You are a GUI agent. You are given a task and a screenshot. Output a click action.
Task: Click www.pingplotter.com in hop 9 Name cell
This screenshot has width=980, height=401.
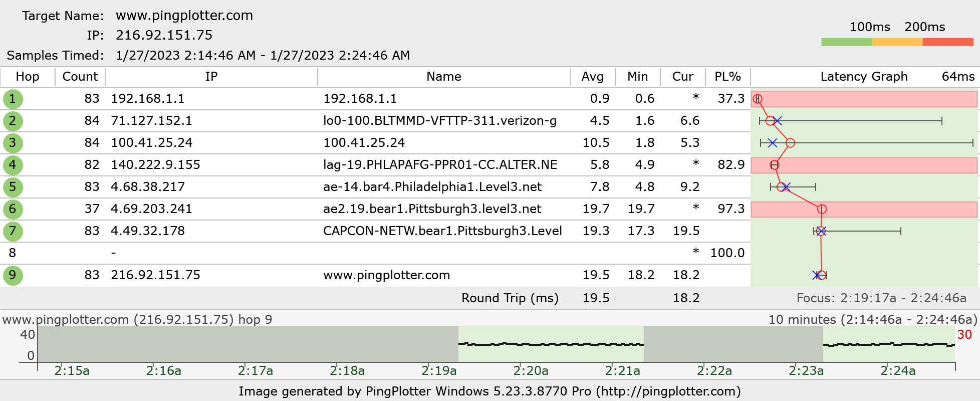386,275
